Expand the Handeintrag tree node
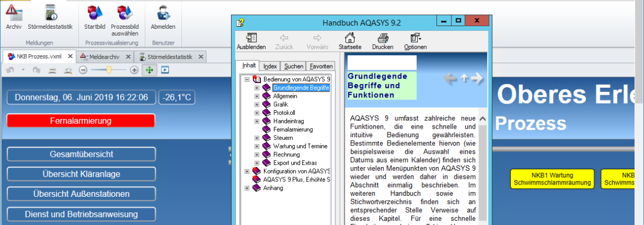The image size is (644, 225). (x=257, y=121)
